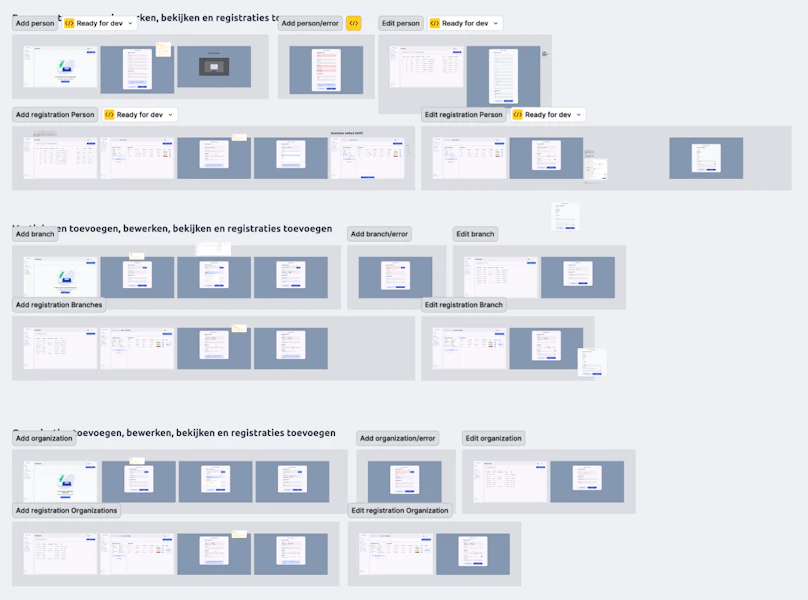Select the dark modal frame in Add person
Image resolution: width=808 pixels, height=600 pixels.
tap(214, 66)
